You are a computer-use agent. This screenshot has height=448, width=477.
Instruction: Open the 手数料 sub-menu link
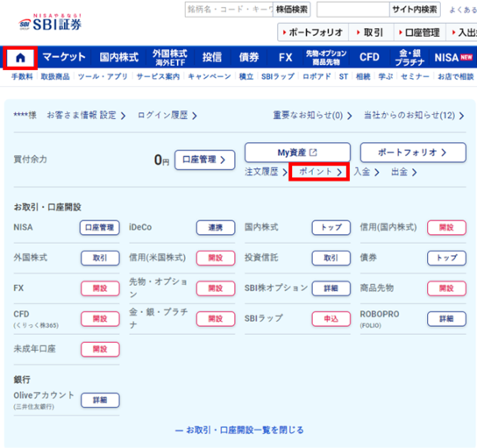tap(22, 76)
